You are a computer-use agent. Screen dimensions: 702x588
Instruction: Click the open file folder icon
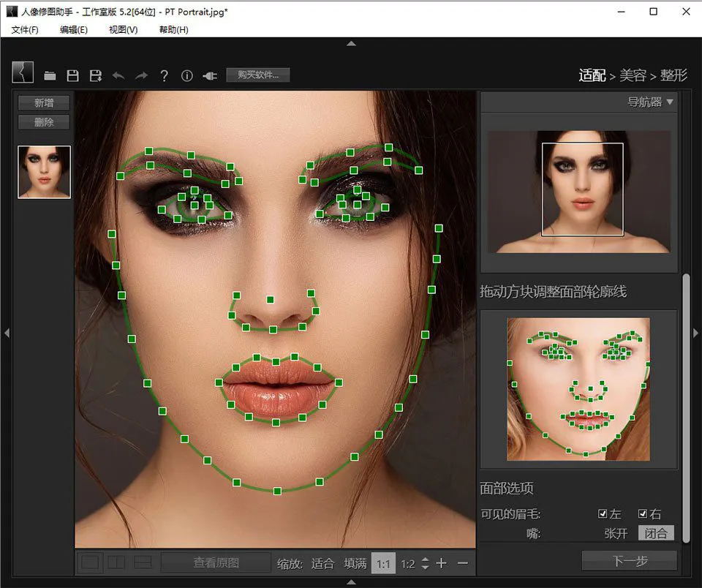[50, 75]
